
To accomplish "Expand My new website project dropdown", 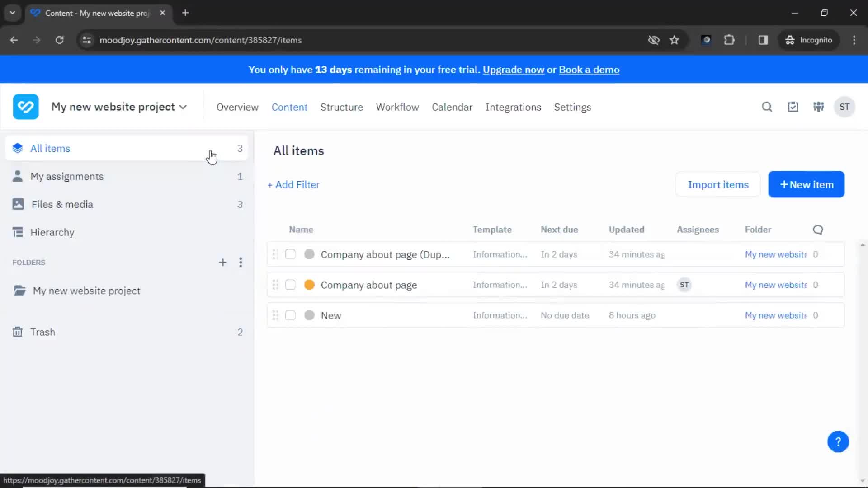I will (183, 107).
